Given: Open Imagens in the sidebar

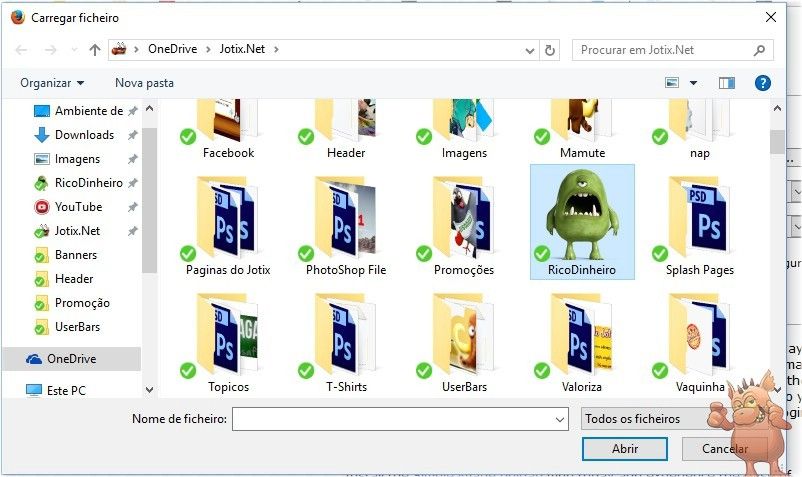Looking at the screenshot, I should (67, 159).
